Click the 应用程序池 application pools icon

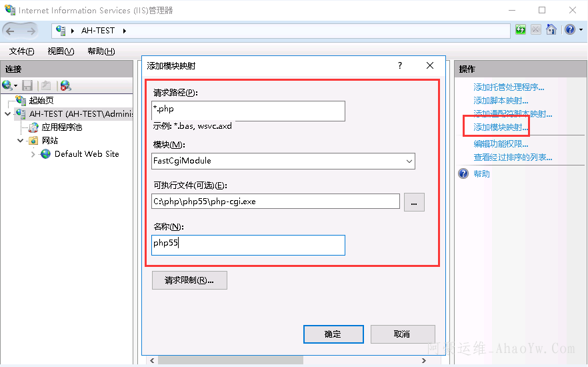tap(33, 127)
